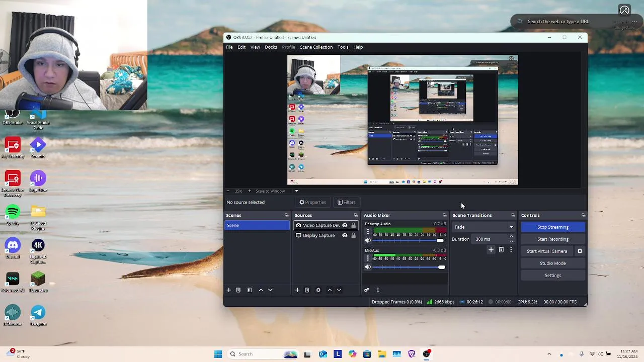This screenshot has width=644, height=362.
Task: Open Telegram desktop shortcut
Action: tap(38, 315)
